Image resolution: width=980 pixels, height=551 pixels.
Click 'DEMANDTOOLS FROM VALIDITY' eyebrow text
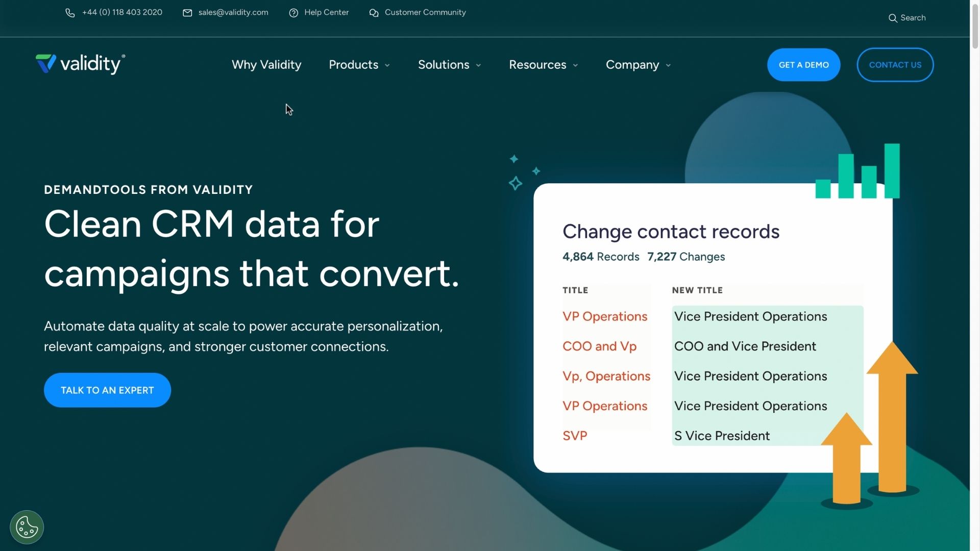[149, 190]
